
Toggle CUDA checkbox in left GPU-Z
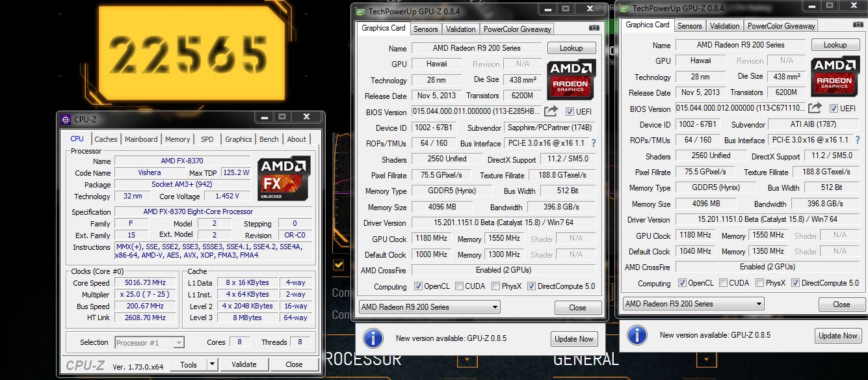pyautogui.click(x=460, y=286)
